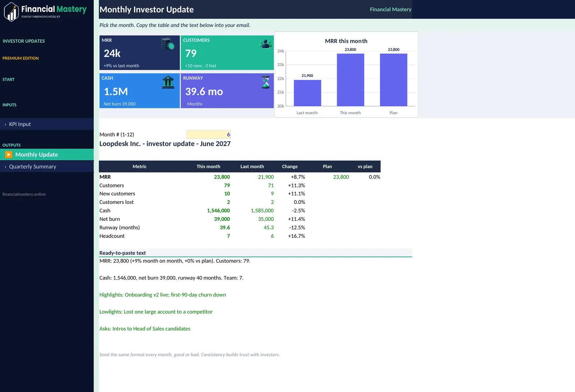The width and height of the screenshot is (575, 392).
Task: Select the Runway 39.6 mo card value
Action: (204, 92)
